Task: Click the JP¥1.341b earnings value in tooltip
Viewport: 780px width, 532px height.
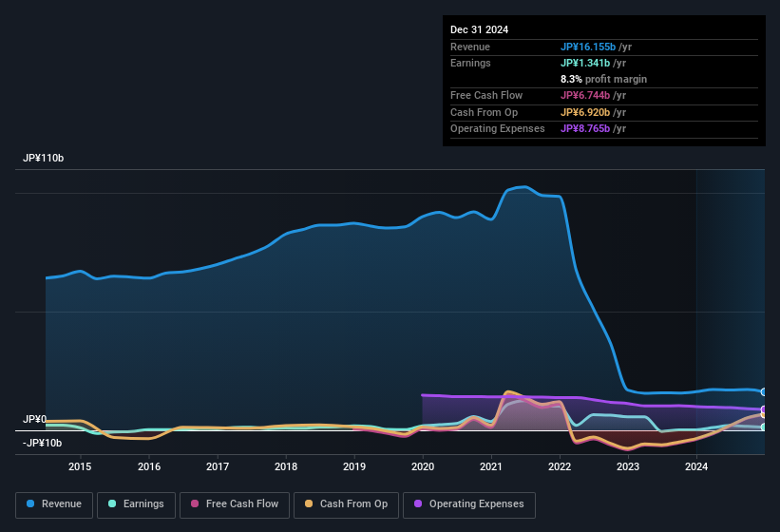Action: coord(585,63)
